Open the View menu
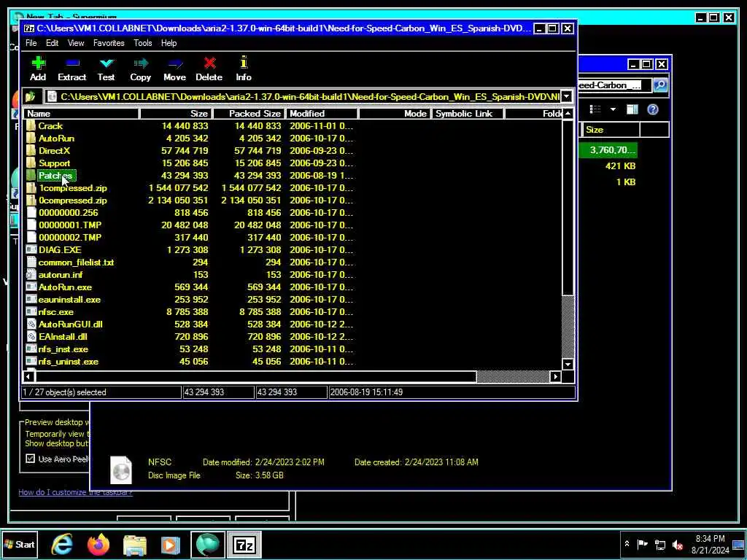 point(76,43)
